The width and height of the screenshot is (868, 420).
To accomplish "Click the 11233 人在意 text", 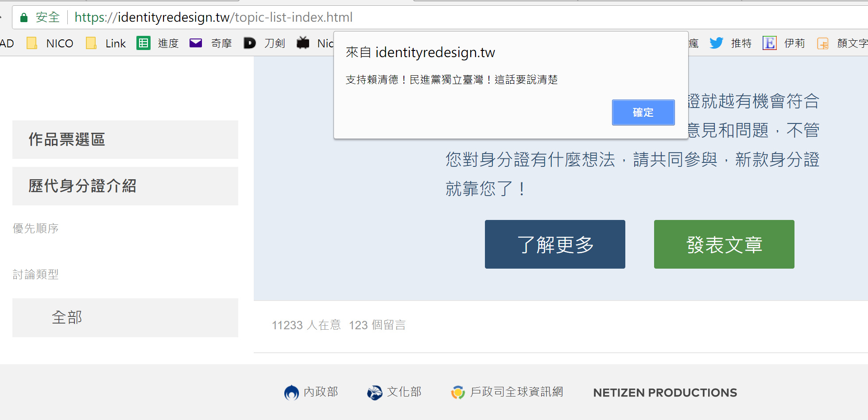I will (306, 325).
